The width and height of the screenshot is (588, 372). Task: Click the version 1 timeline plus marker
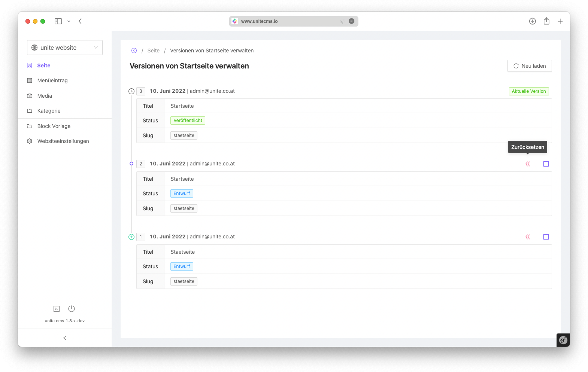(131, 237)
